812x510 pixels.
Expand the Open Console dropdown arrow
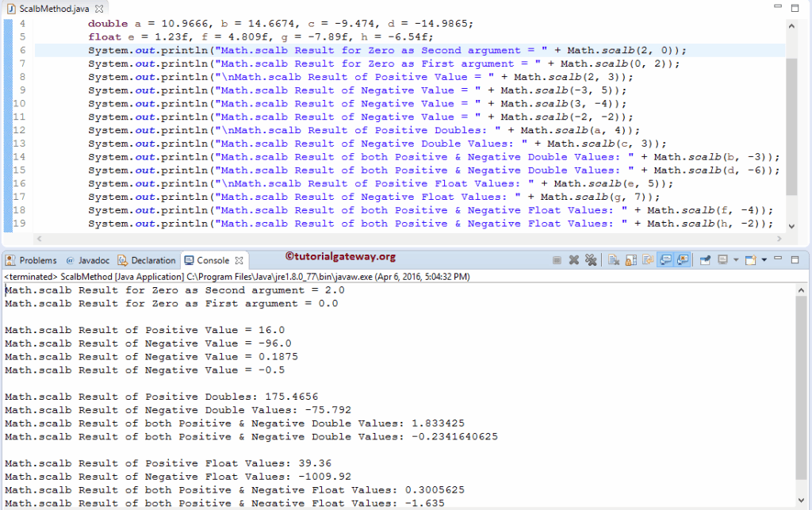[764, 260]
